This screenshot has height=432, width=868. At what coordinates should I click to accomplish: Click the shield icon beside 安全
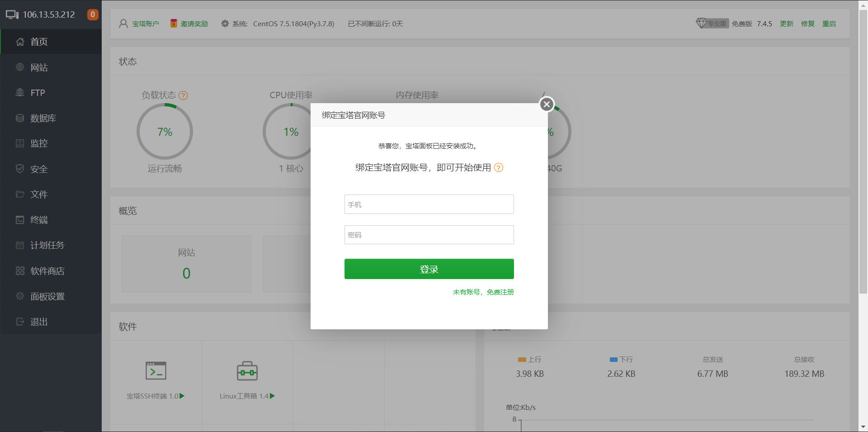point(20,169)
